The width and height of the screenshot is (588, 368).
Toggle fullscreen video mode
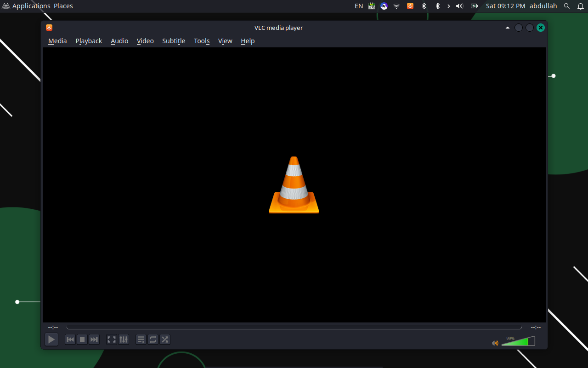pos(112,339)
